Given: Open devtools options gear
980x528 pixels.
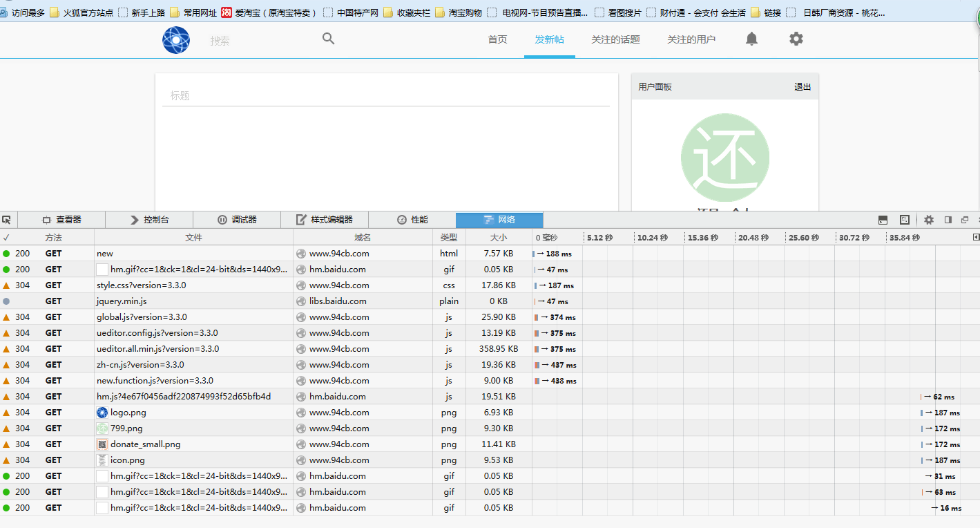Looking at the screenshot, I should 929,220.
